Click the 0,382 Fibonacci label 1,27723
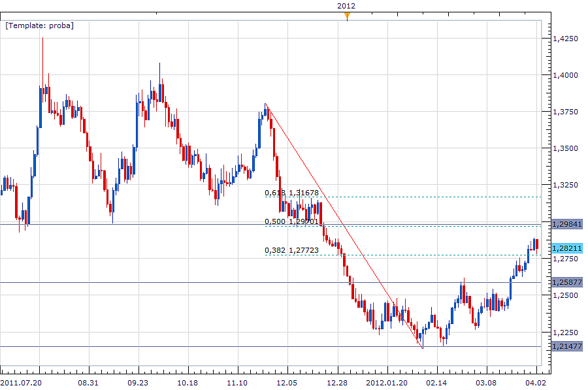This screenshot has height=390, width=588. 291,250
